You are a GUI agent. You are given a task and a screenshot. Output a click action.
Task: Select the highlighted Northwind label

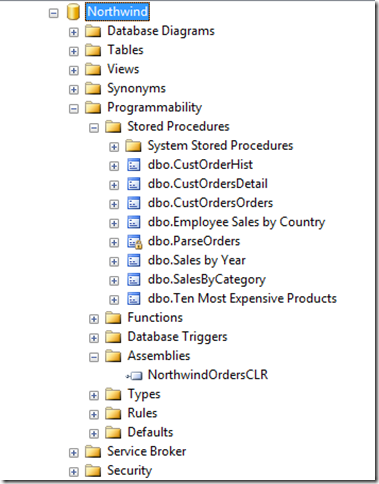(x=117, y=12)
